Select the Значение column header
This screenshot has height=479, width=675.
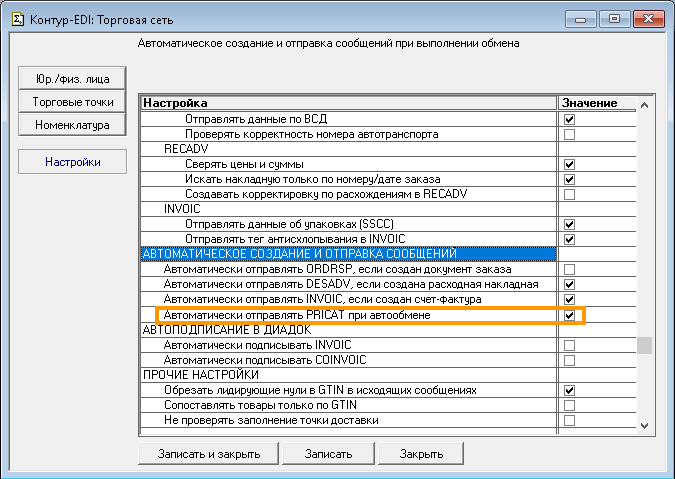click(x=597, y=103)
